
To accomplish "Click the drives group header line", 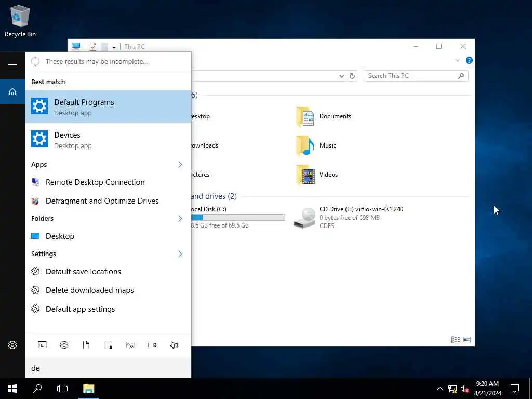I will 356,196.
